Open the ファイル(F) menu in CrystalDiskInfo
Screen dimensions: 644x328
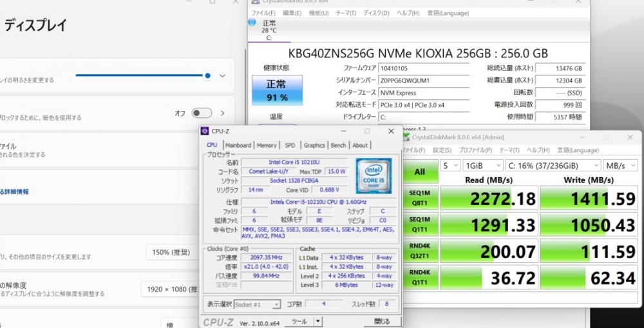tap(263, 13)
